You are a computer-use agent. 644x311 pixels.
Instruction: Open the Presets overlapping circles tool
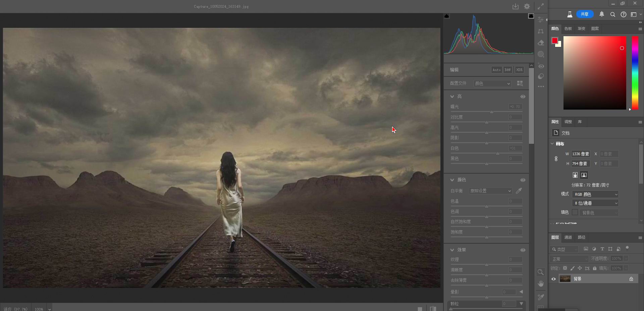click(541, 76)
